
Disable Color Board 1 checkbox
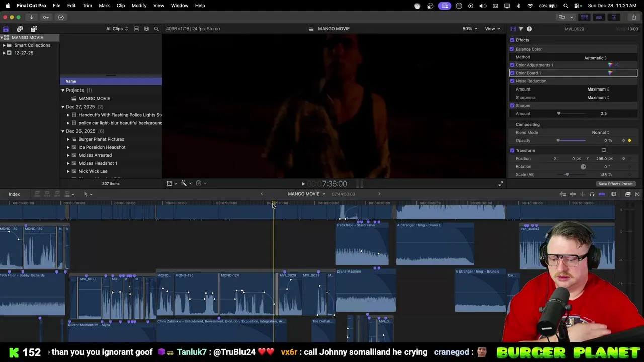(512, 73)
